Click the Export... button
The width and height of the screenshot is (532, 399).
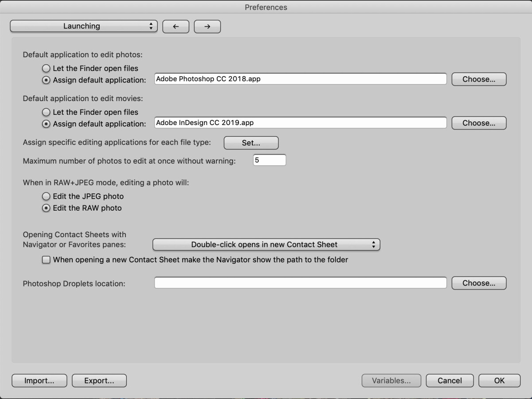(x=99, y=380)
